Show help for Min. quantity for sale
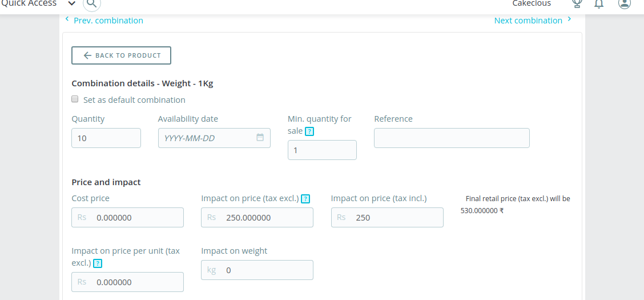644x300 pixels. [x=309, y=131]
